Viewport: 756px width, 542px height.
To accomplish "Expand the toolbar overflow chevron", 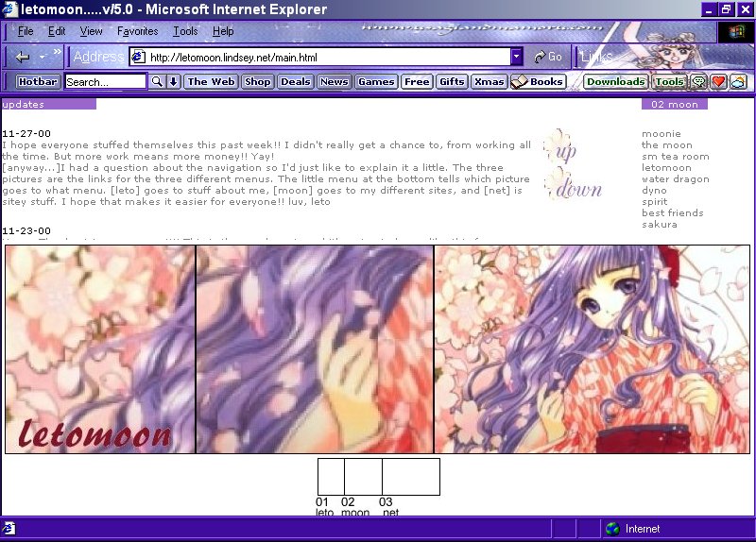I will point(57,52).
